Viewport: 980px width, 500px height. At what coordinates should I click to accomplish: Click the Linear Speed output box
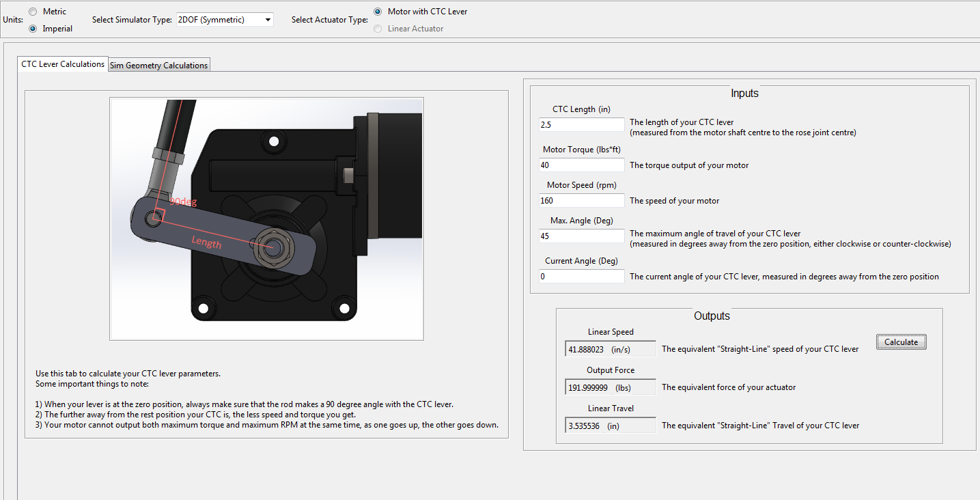coord(610,349)
